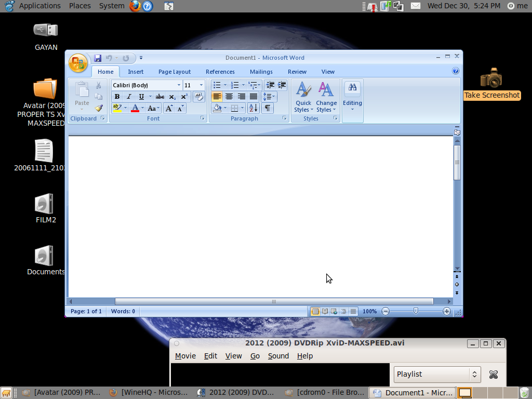Switch to Web Layout view
The height and width of the screenshot is (399, 532).
click(334, 312)
